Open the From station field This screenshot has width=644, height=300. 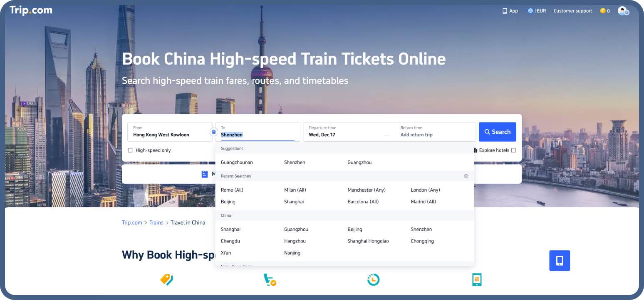pos(170,132)
